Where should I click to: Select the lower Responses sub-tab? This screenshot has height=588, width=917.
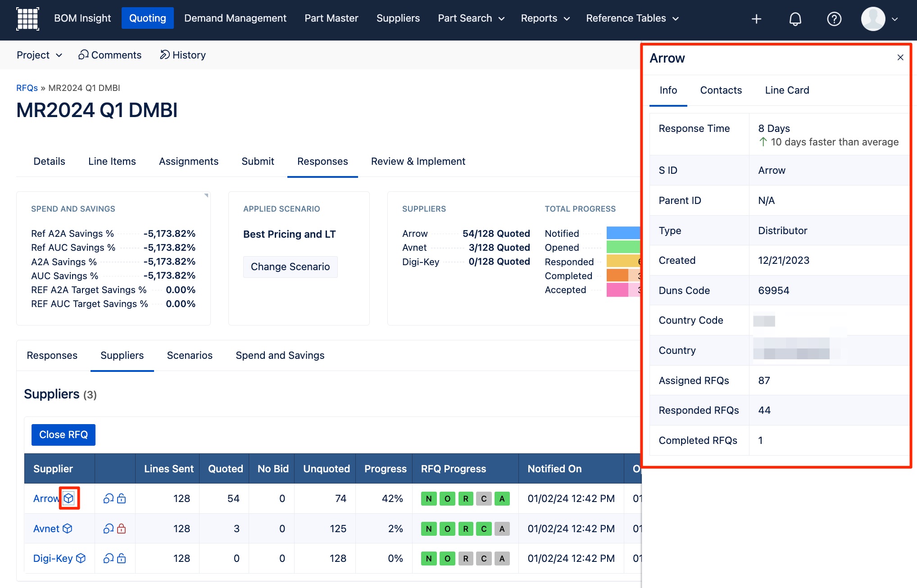[x=52, y=355]
